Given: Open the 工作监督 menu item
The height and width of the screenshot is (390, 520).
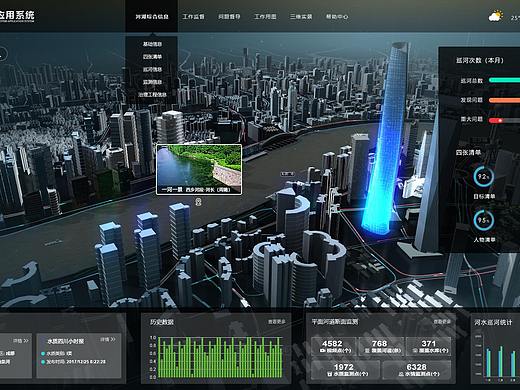Looking at the screenshot, I should pos(193,16).
